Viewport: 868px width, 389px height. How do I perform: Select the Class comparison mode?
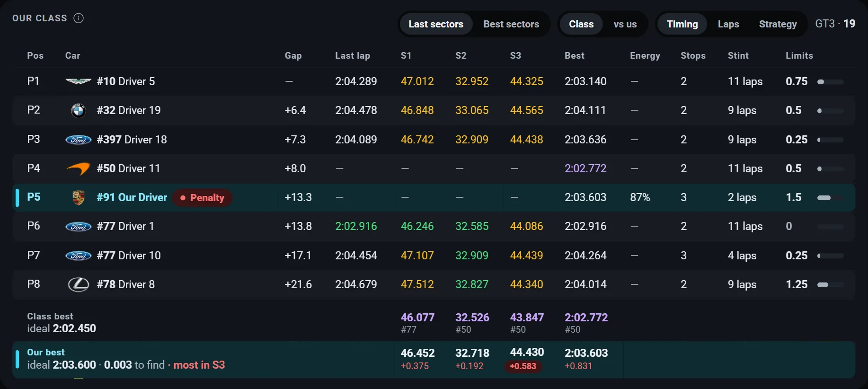581,24
